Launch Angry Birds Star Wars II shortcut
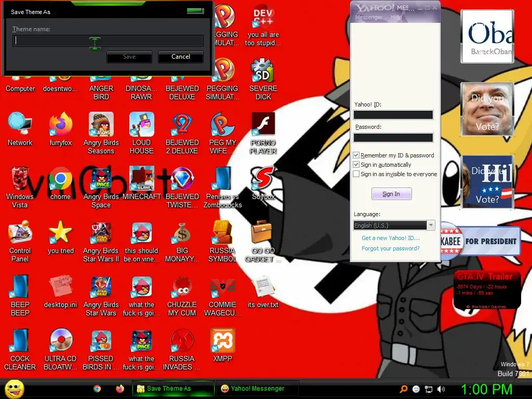The image size is (532, 399). pyautogui.click(x=101, y=241)
